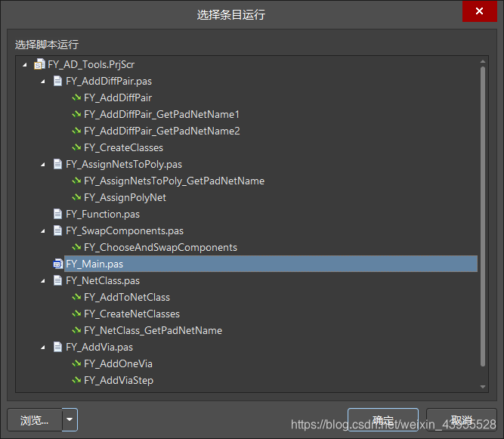Screen dimensions: 504x439
Task: Click the procedure icon beside FY_AddOneVia
Action: click(x=76, y=364)
